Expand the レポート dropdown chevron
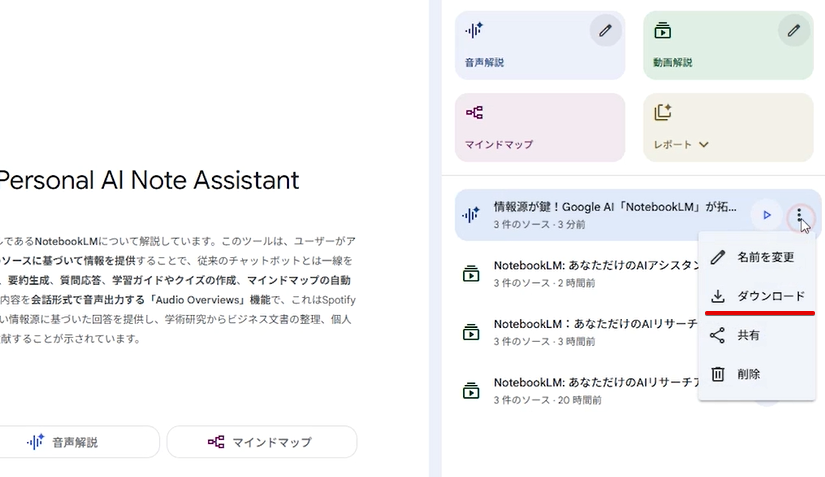This screenshot has width=825, height=477. point(704,144)
